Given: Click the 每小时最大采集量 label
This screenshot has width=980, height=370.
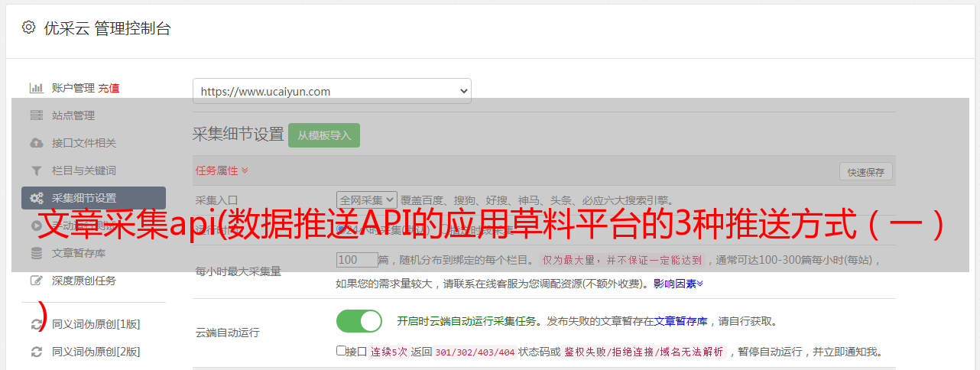Looking at the screenshot, I should coord(239,271).
